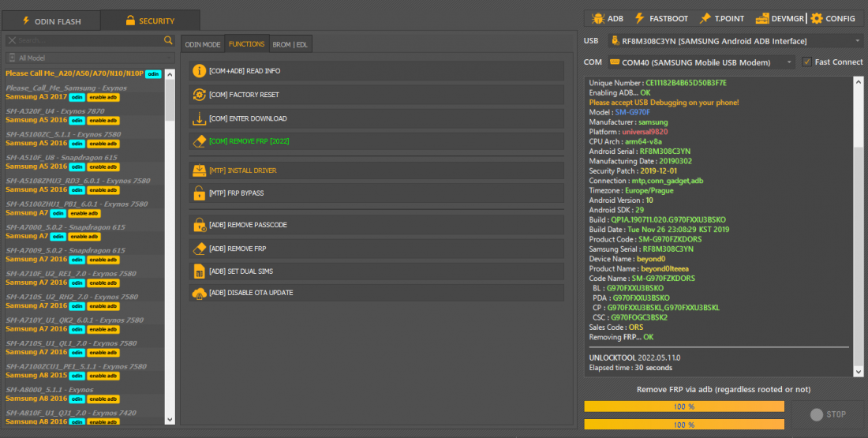Screen dimensions: 868x438
Task: Switch to the SECURITY tab
Action: click(150, 21)
